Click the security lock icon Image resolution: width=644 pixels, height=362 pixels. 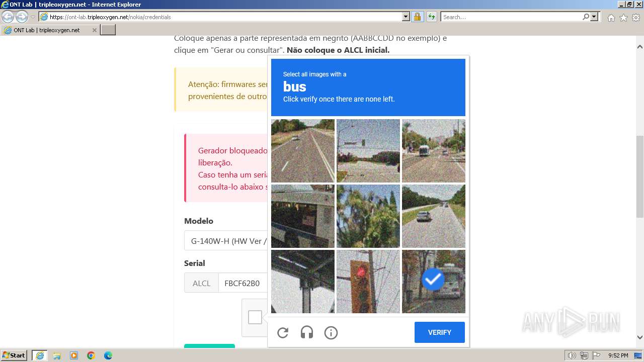(417, 17)
